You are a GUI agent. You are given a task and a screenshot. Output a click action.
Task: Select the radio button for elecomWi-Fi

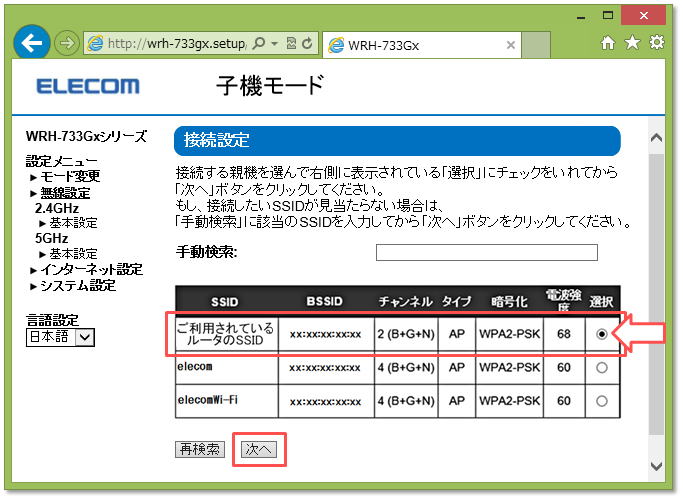[x=602, y=401]
